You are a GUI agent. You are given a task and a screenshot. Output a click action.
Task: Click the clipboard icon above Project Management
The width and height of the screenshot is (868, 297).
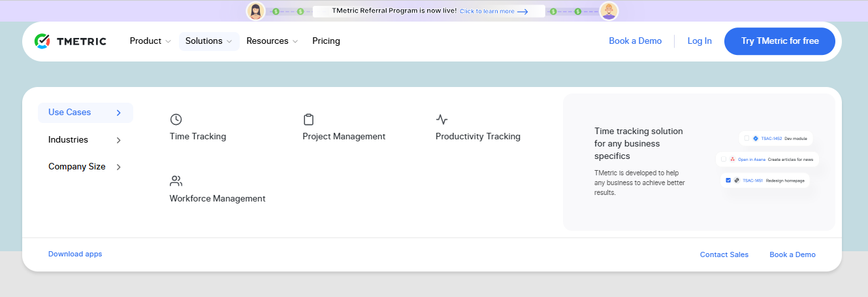pos(309,119)
